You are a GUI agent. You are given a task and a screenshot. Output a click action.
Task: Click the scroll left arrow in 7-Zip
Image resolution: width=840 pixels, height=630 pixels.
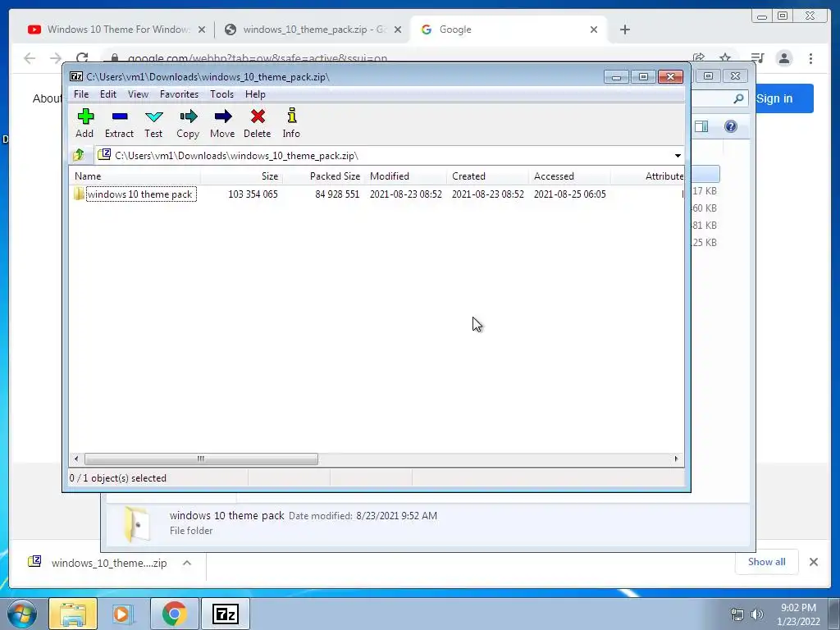click(x=76, y=459)
